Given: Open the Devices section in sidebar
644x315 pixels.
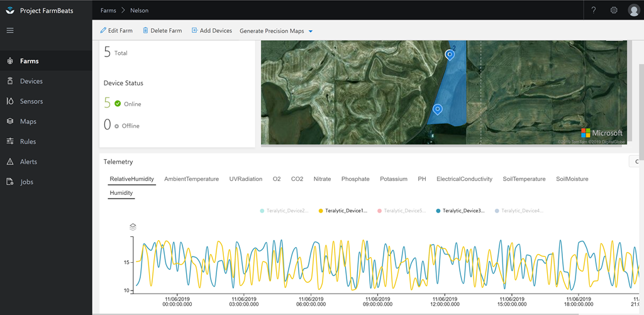Looking at the screenshot, I should [46, 81].
